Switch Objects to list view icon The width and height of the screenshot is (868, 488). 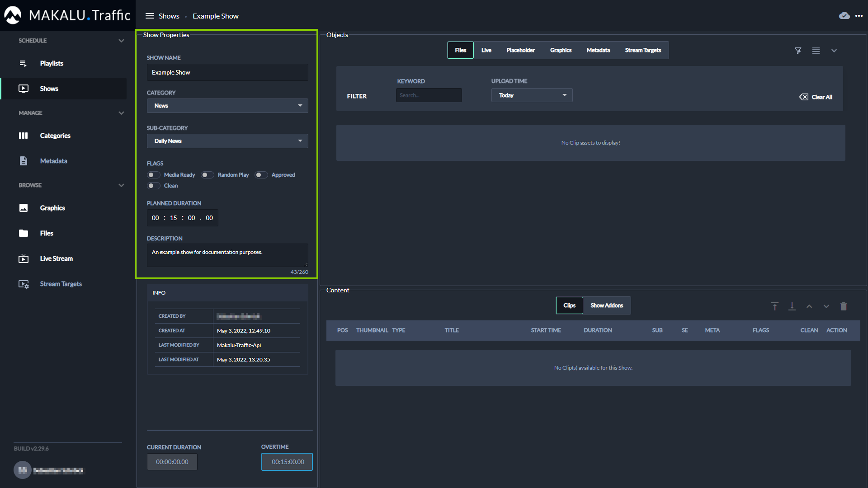(816, 51)
